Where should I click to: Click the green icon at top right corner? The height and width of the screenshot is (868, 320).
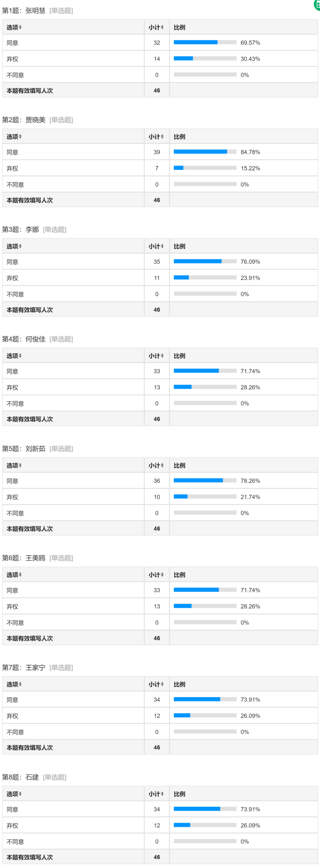click(x=317, y=4)
